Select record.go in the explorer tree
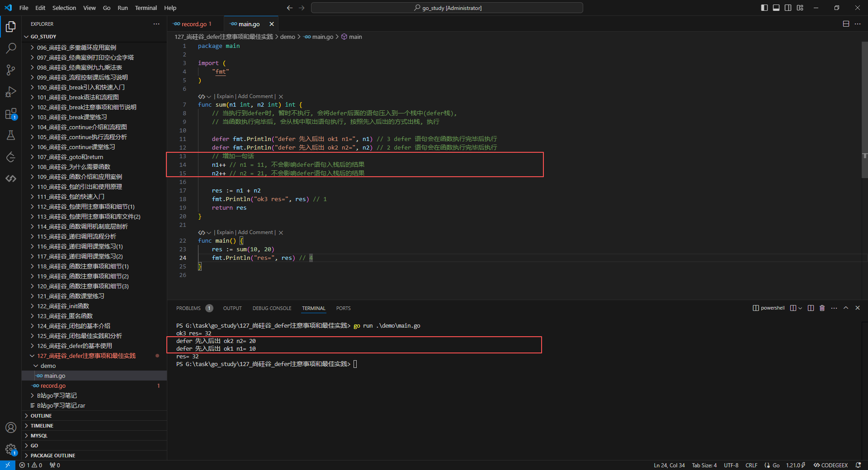The image size is (868, 470). [x=94, y=386]
